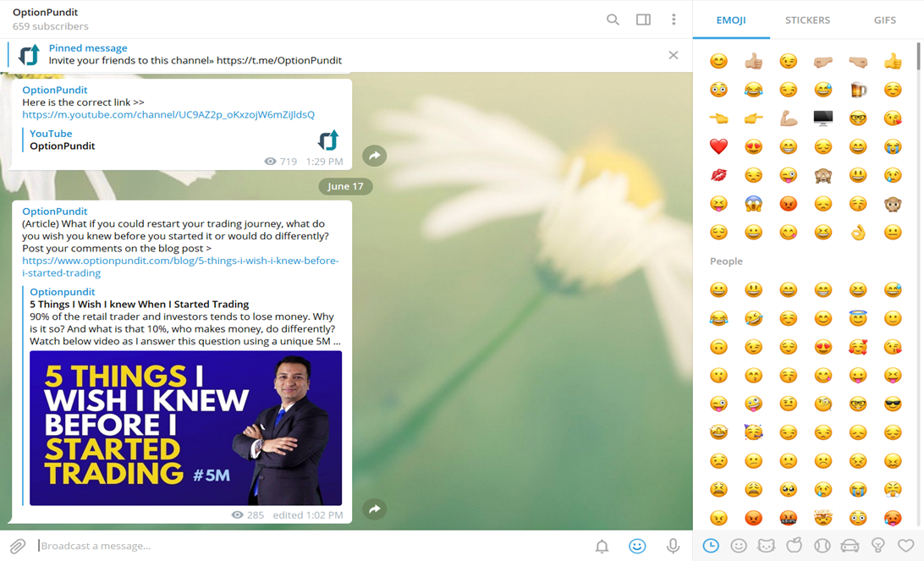Screen dimensions: 924x561
Task: Search in the OptionPundit channel
Action: 613,19
